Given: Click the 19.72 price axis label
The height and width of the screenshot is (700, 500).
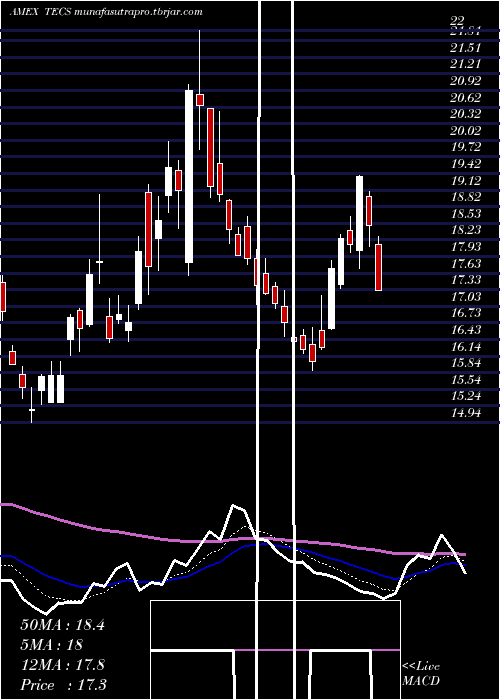Looking at the screenshot, I should click(465, 147).
